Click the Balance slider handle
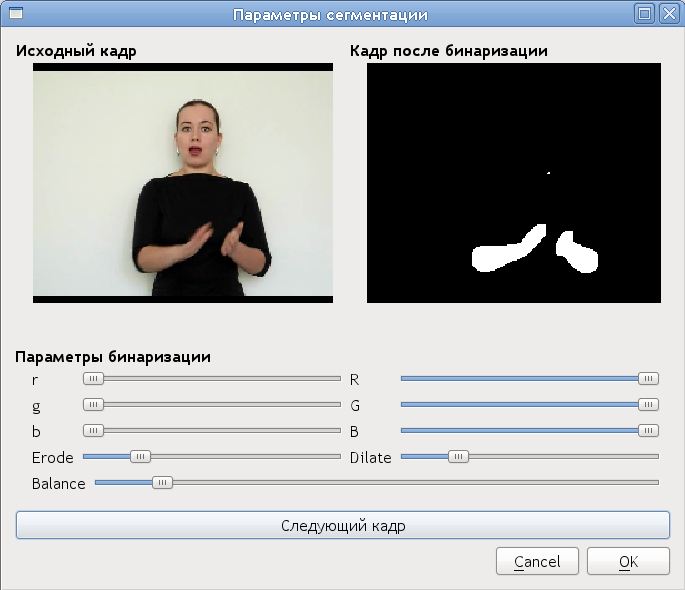The height and width of the screenshot is (590, 685). (x=163, y=483)
